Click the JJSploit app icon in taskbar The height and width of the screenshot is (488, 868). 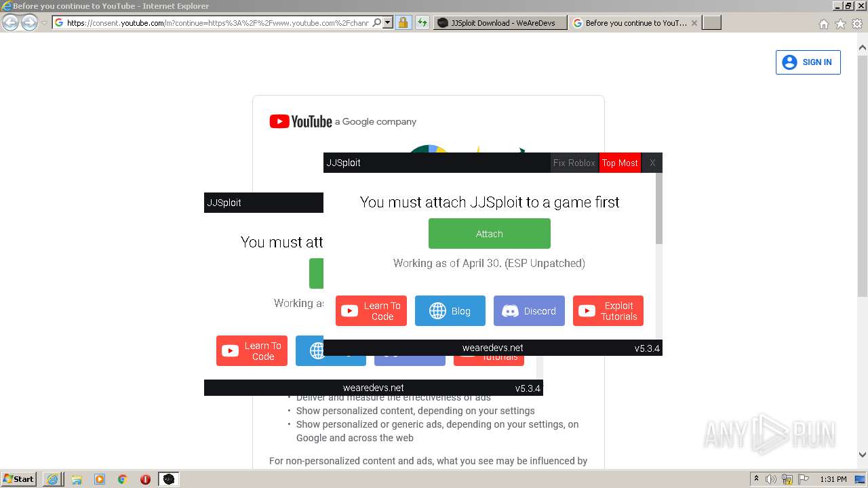click(168, 479)
